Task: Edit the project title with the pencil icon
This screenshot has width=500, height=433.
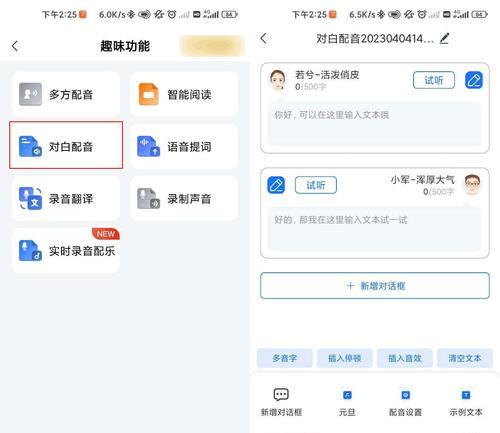Action: (445, 39)
